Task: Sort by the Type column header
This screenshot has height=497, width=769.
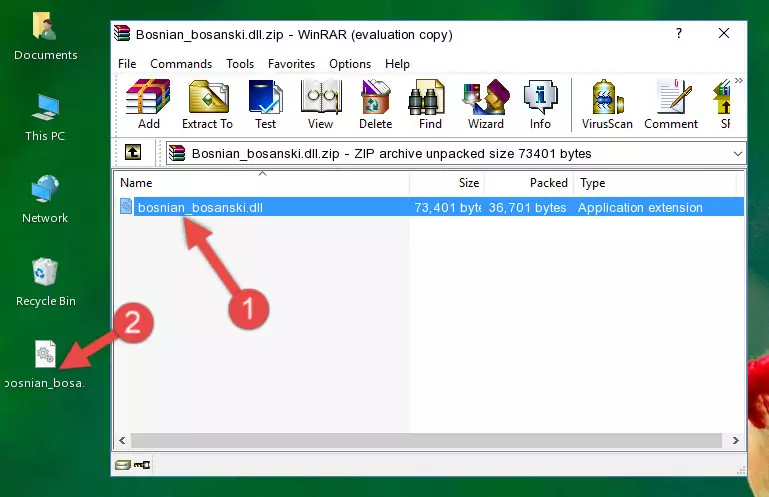Action: pos(655,183)
